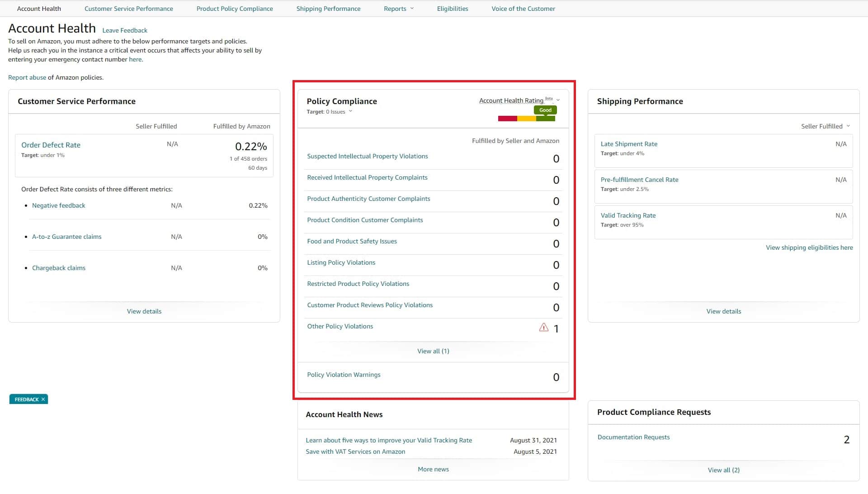Open the Shipping Performance tab
868x494 pixels.
(x=329, y=9)
